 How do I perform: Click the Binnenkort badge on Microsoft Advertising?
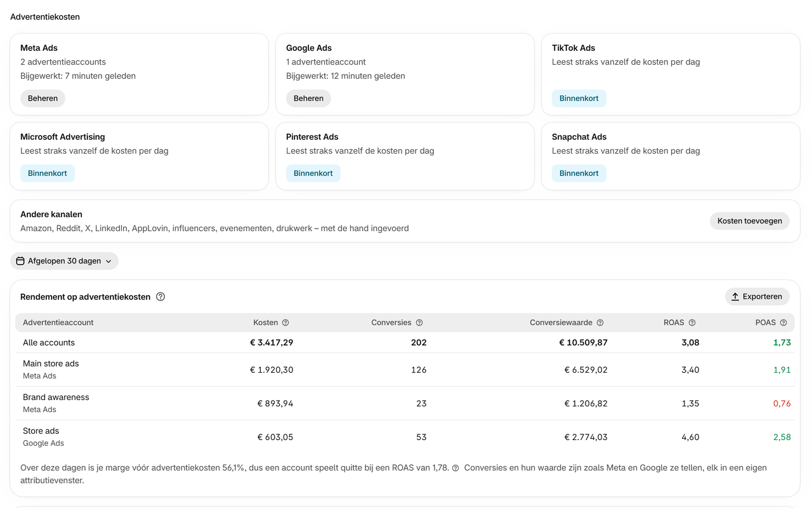[x=48, y=173]
